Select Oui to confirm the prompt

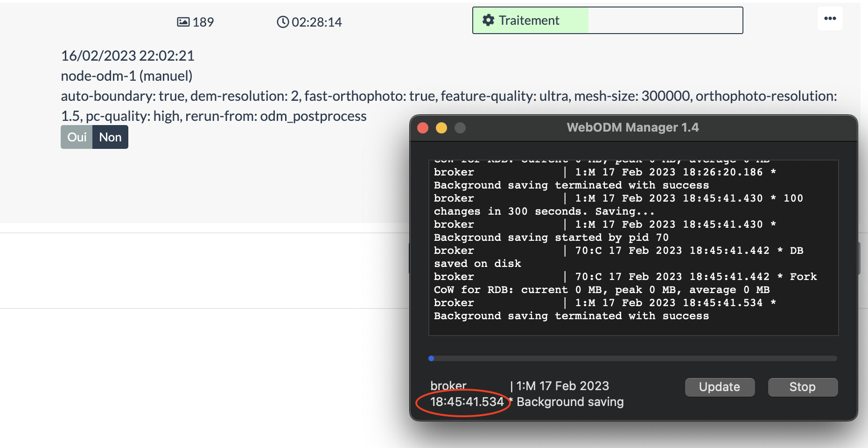[77, 137]
